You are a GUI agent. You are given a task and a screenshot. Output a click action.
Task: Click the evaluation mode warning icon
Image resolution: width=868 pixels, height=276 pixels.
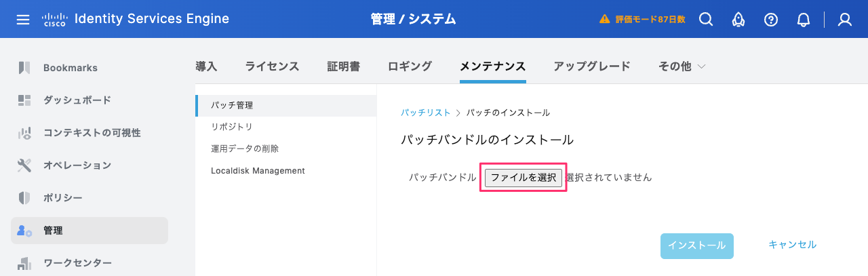coord(605,20)
